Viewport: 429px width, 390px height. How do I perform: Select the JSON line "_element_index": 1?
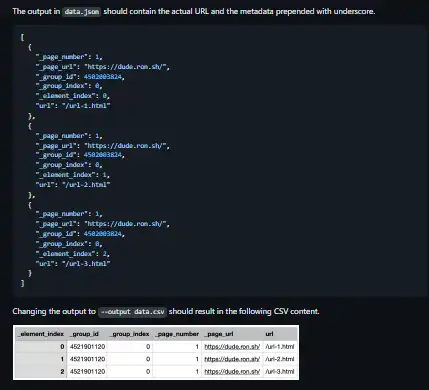(x=73, y=175)
